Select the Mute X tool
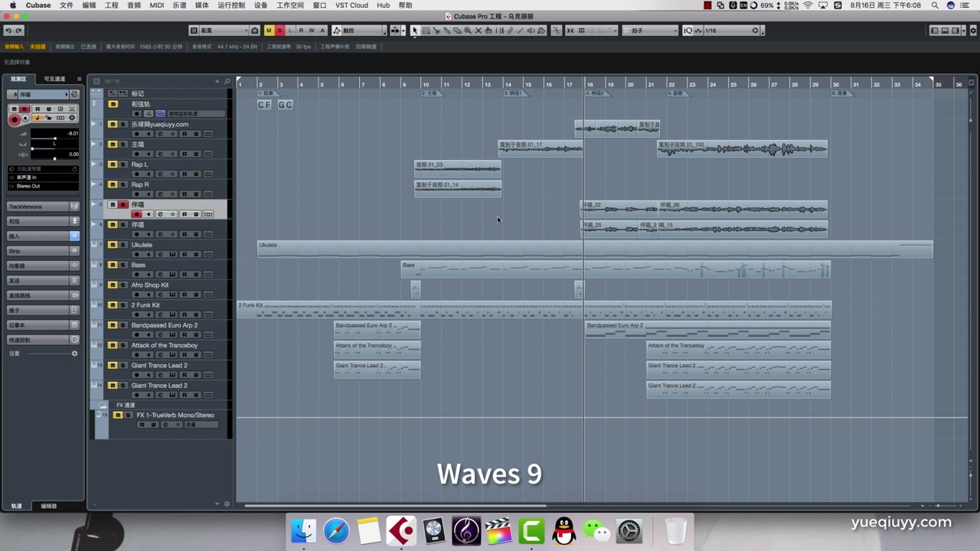 click(x=479, y=31)
